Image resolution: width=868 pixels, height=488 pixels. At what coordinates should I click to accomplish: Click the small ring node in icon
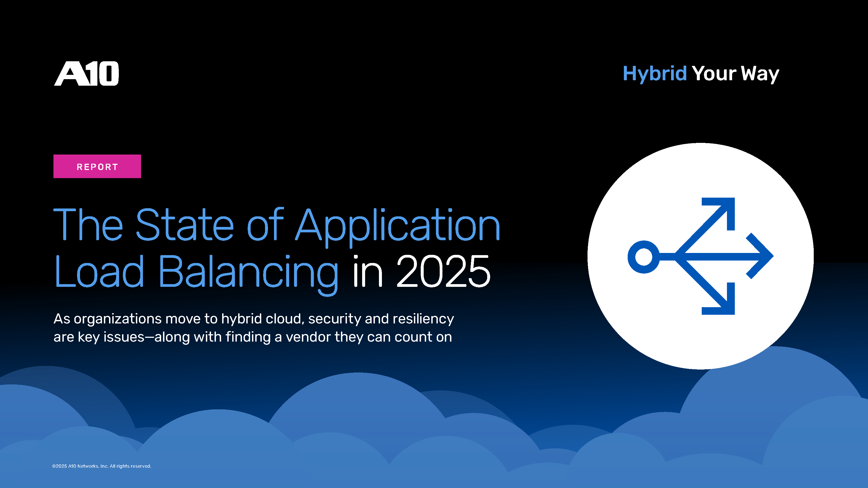[x=644, y=257]
